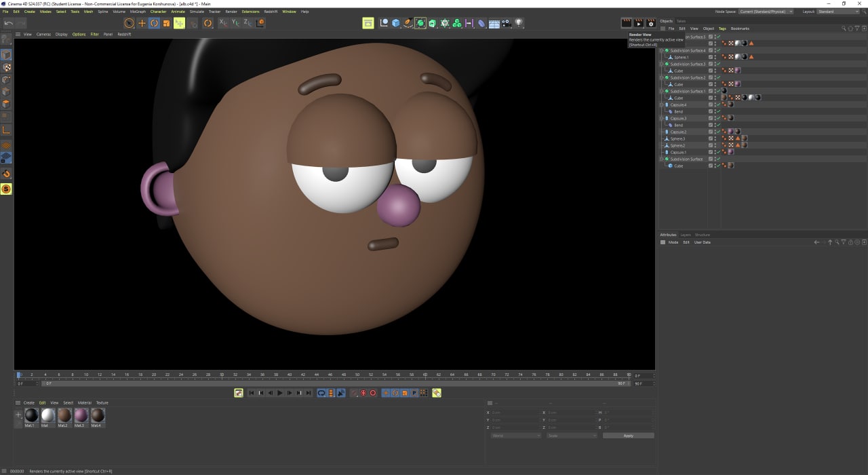Switch to the Takes tab
Viewport: 868px width, 475px height.
(681, 21)
